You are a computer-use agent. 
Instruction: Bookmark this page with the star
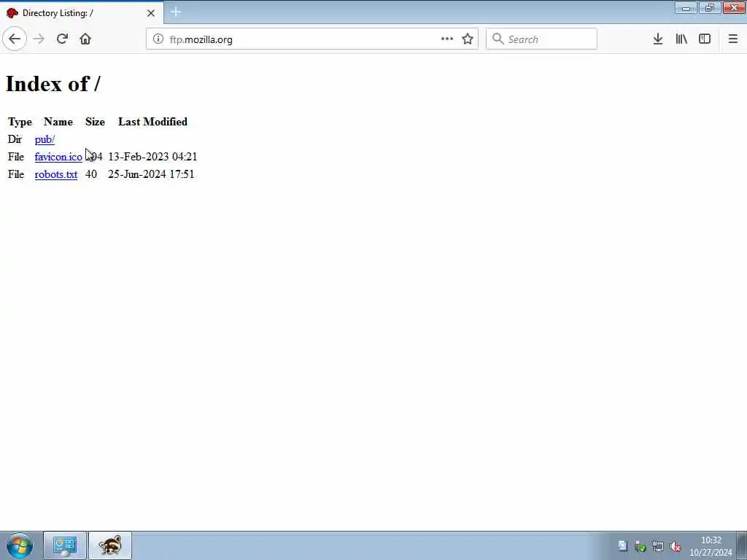coord(468,39)
